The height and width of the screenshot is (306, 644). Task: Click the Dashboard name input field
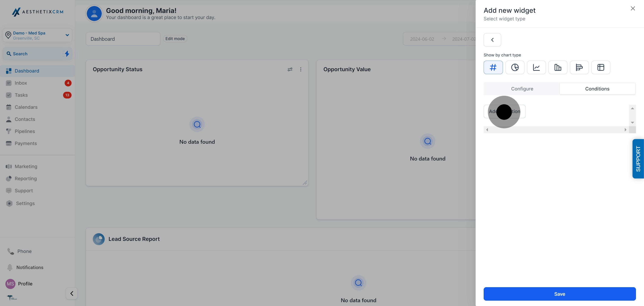pos(123,39)
